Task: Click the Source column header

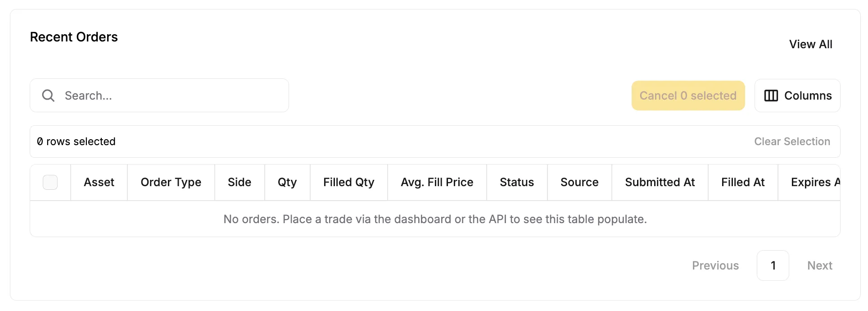Action: [579, 182]
